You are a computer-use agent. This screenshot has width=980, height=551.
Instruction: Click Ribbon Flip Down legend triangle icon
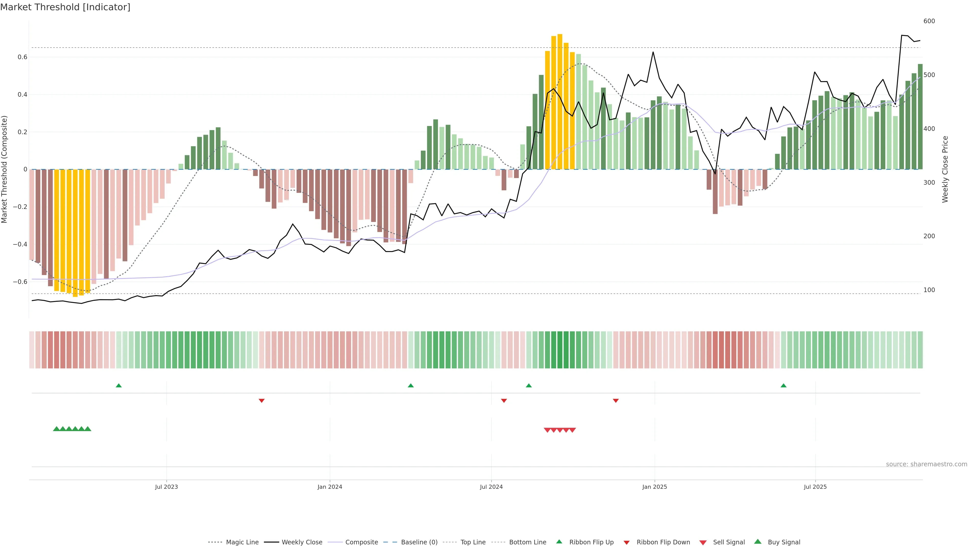pos(627,543)
